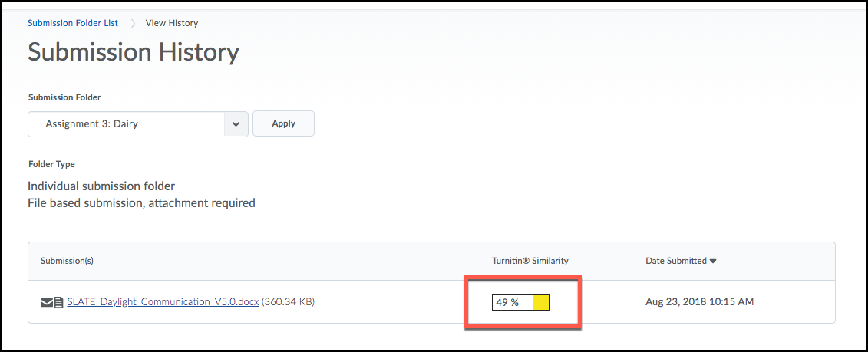
Task: Expand the dropdown using its chevron arrow
Action: (x=236, y=124)
